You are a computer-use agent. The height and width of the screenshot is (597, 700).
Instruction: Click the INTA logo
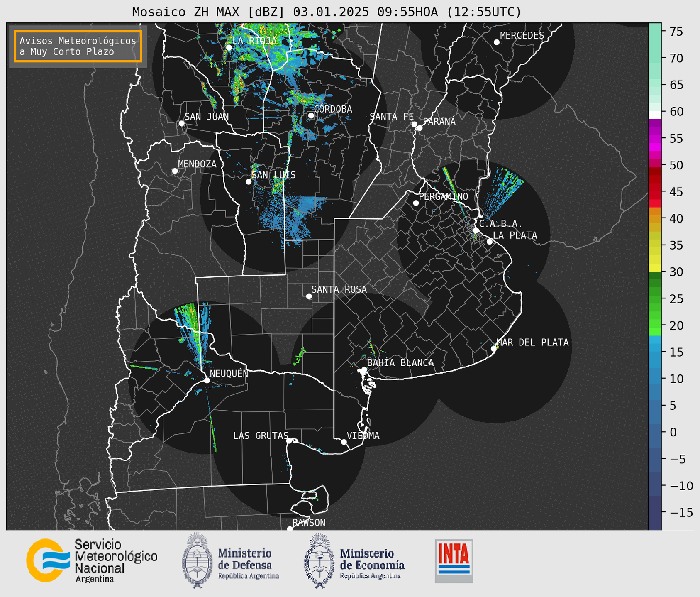454,561
